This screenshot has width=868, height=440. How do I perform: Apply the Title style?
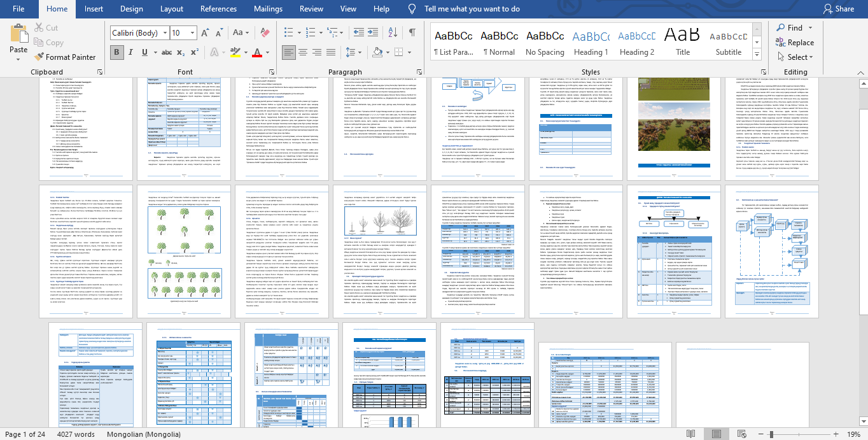[x=683, y=42]
